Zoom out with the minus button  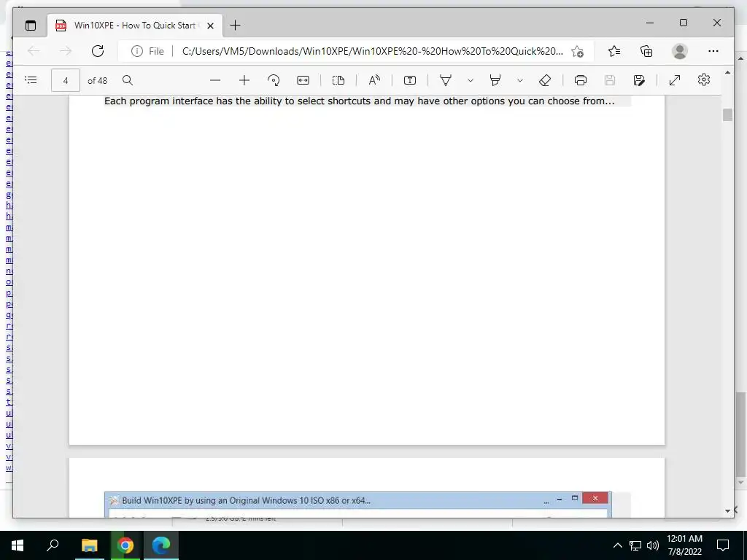(215, 80)
